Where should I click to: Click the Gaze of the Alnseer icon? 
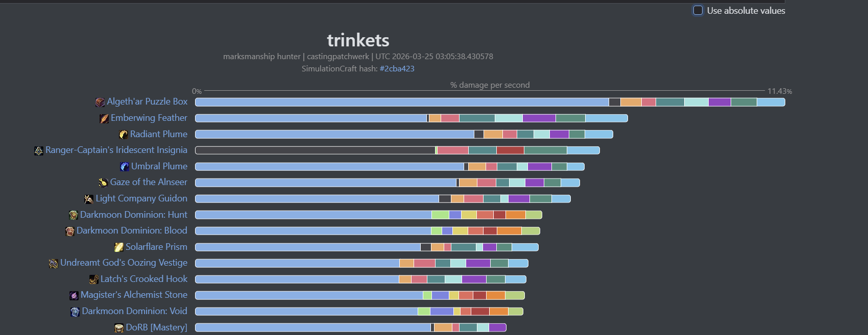pyautogui.click(x=103, y=183)
